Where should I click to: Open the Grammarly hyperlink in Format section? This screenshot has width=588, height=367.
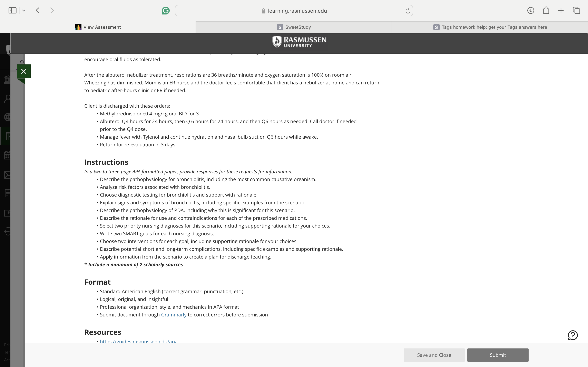[x=174, y=315]
